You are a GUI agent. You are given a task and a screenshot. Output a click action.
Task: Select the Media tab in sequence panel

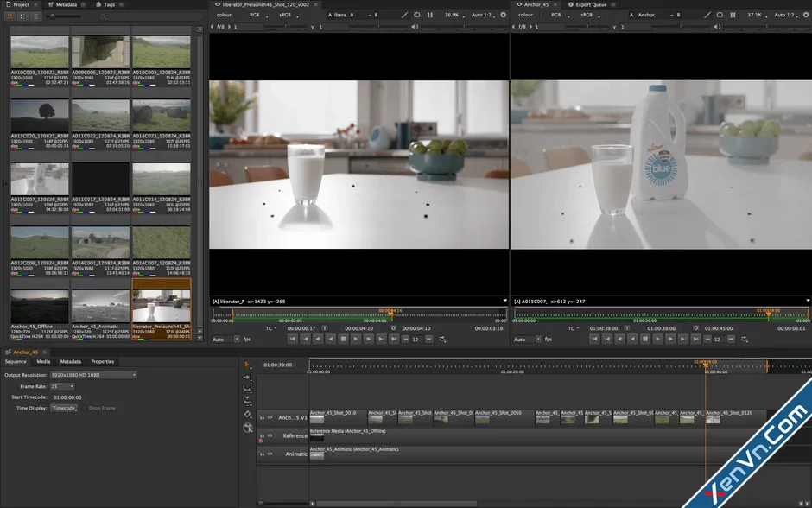pos(43,361)
